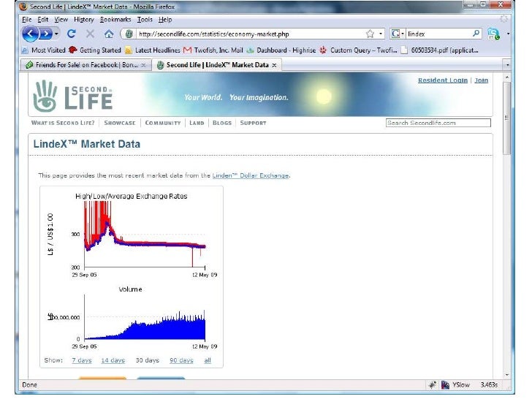Viewport: 532px width, 399px height.
Task: Click the activity throbber icon beside the menu bar
Action: tap(504, 19)
